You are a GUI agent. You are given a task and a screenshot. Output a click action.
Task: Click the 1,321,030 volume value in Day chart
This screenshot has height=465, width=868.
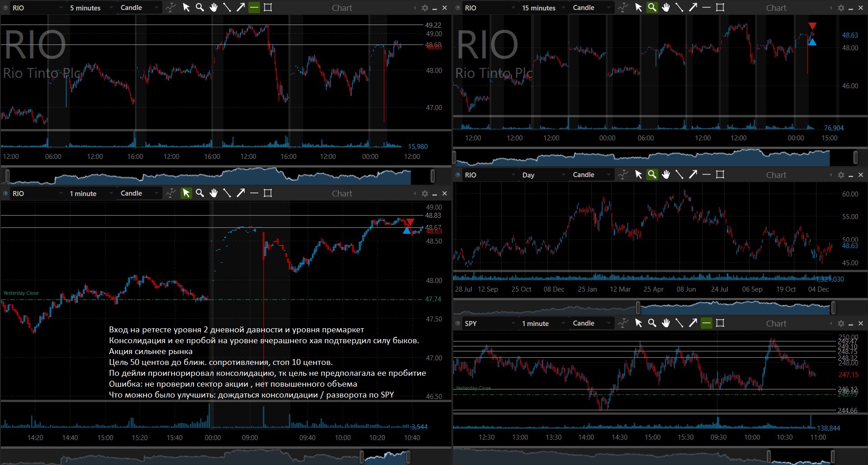click(x=830, y=279)
